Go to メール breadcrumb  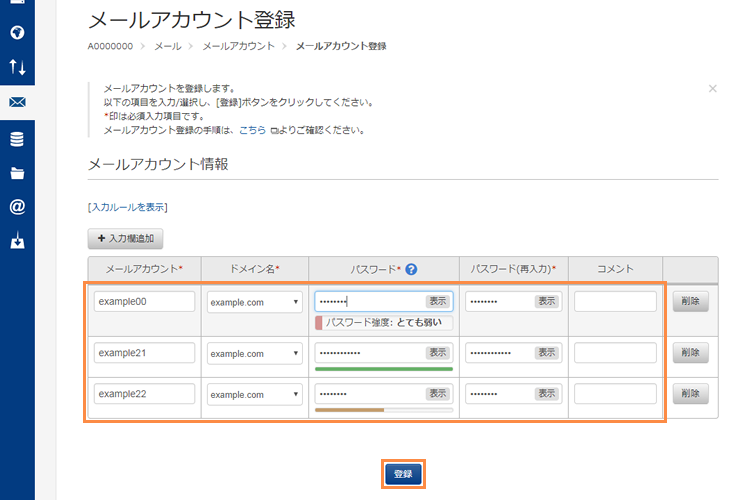[168, 46]
